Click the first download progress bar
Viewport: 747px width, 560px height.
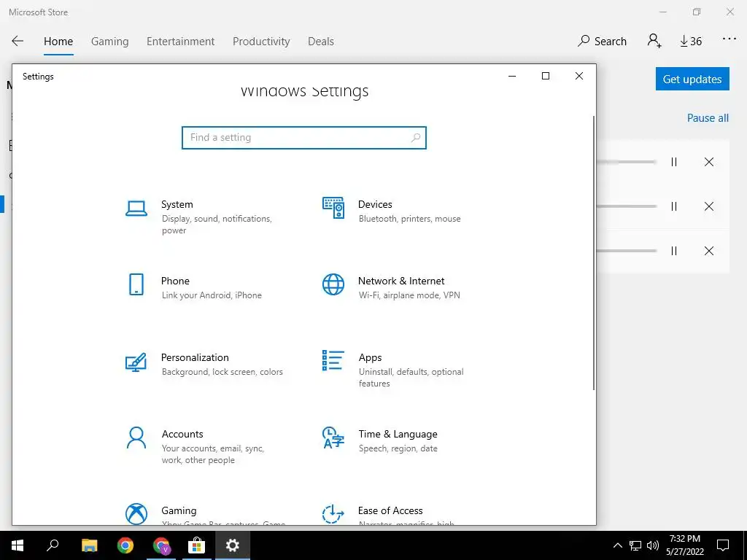click(x=626, y=162)
